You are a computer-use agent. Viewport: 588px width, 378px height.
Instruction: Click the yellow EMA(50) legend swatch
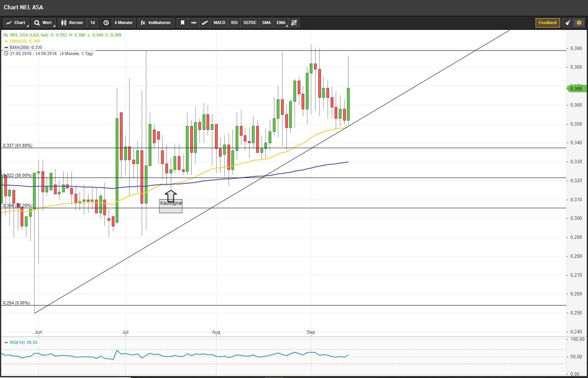[6, 41]
